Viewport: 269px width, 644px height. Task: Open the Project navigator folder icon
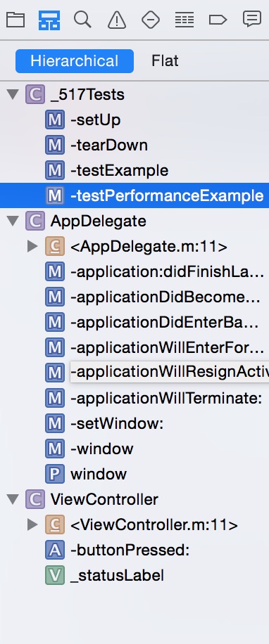pos(15,19)
